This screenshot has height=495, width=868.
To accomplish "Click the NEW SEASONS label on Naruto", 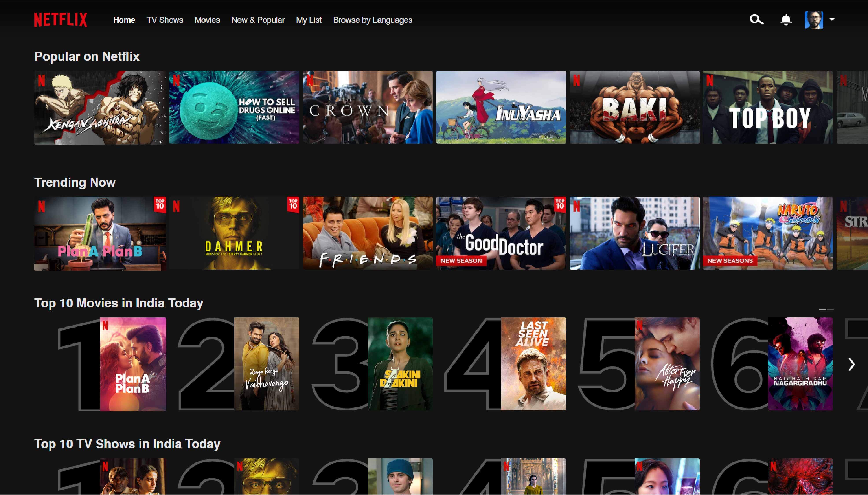I will (730, 261).
